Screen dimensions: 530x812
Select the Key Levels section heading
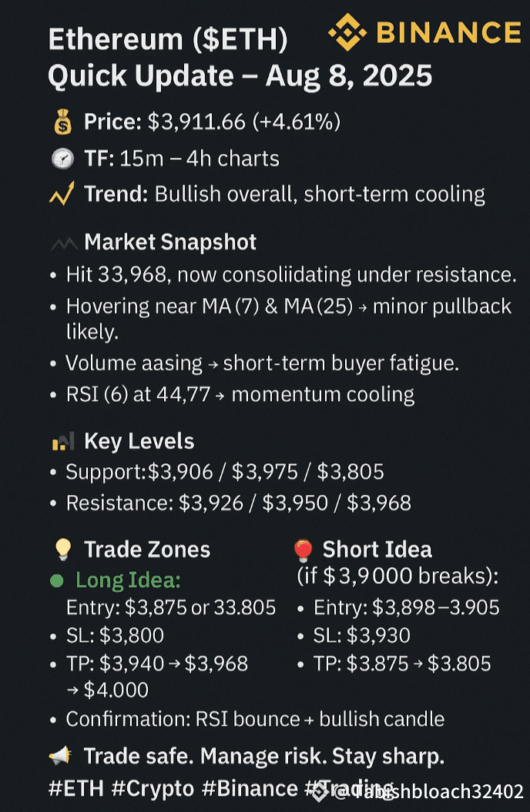point(139,442)
